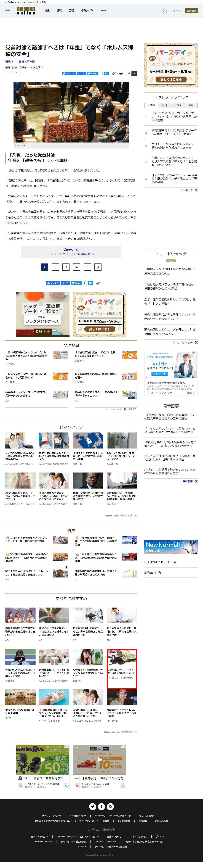Screen dimensions: 203x868
Task: Open the ランキング一覧 link
Action: pyautogui.click(x=189, y=190)
